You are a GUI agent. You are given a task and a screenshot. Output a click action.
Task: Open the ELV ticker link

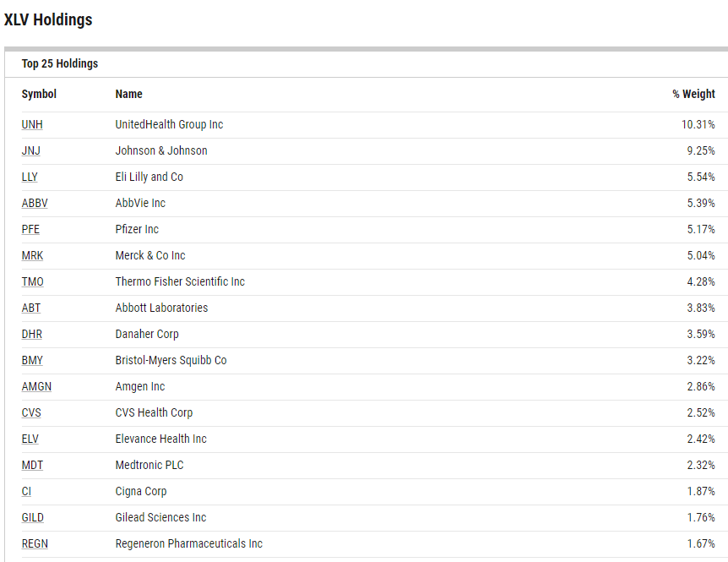(30, 439)
